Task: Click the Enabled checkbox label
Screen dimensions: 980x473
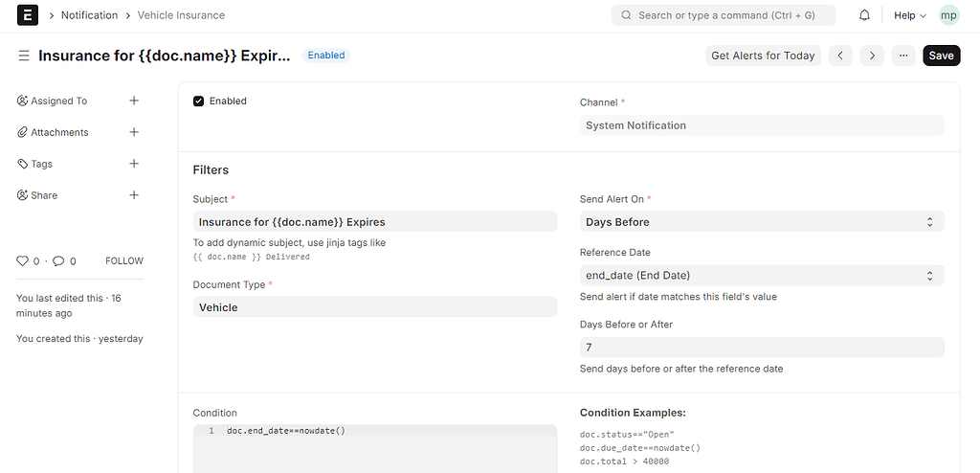Action: point(228,101)
